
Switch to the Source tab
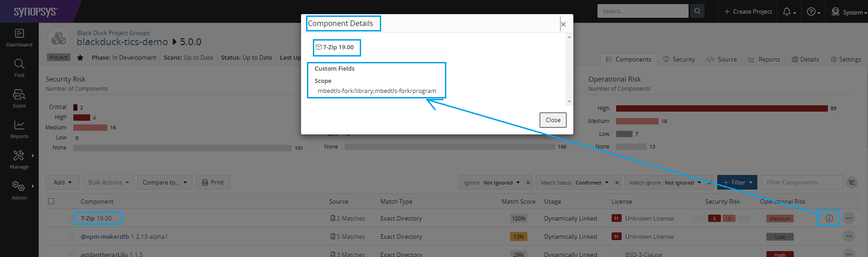point(721,59)
